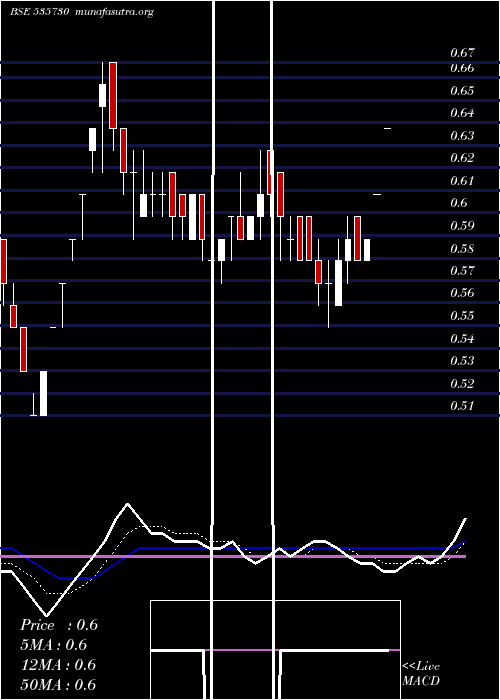Click the 0.64 price axis label
500x700 pixels.
click(x=462, y=112)
